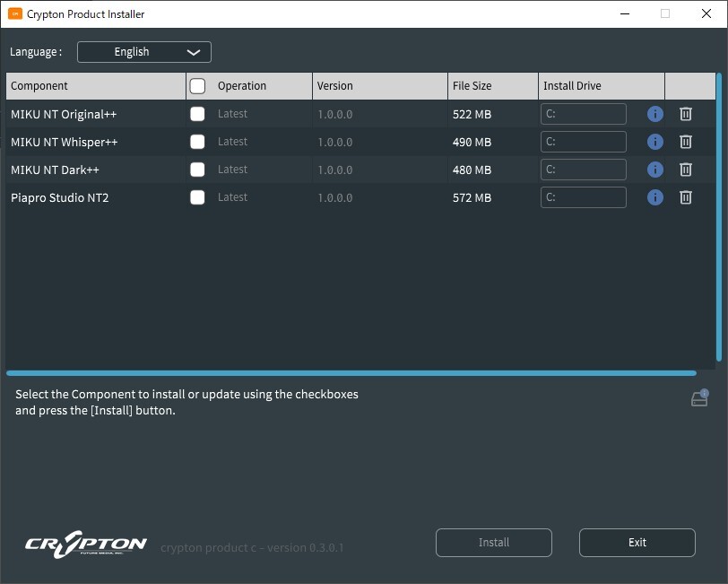Click the Install Drive column header
The width and height of the screenshot is (728, 584).
pyautogui.click(x=602, y=86)
